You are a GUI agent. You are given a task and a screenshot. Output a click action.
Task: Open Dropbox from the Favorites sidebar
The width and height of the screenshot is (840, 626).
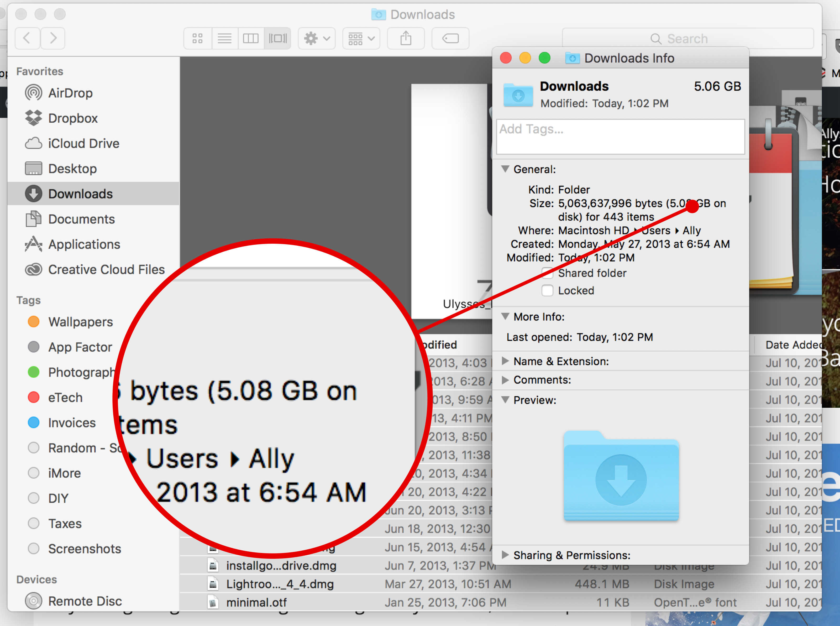(73, 118)
